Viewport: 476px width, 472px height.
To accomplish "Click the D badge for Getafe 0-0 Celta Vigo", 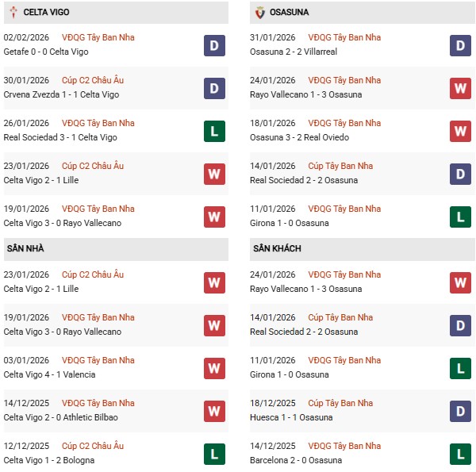I will 214,45.
